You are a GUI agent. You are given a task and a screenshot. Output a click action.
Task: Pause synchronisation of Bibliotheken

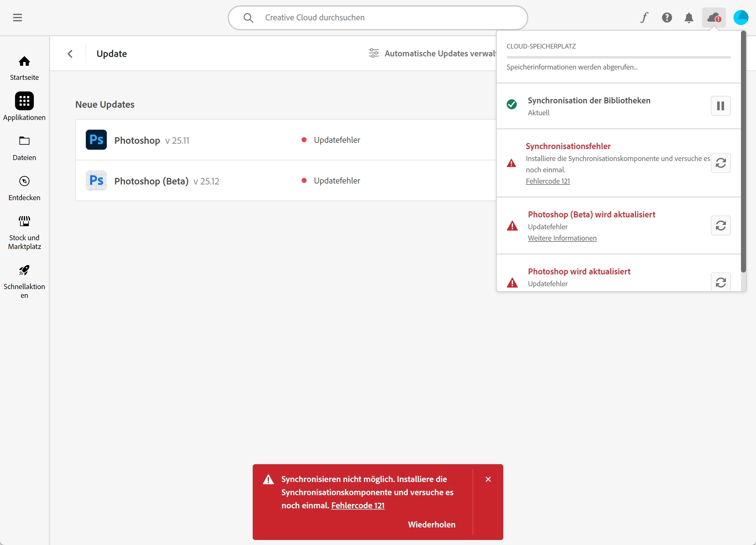(720, 106)
